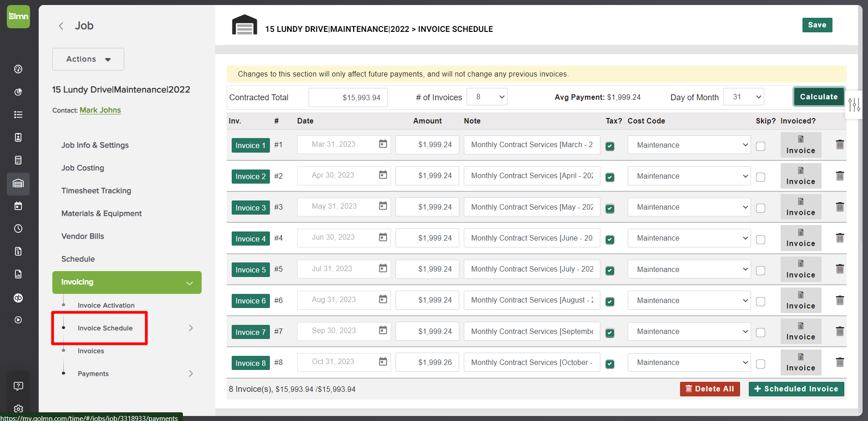The width and height of the screenshot is (868, 421).
Task: Open the calculator icon in left sidebar
Action: click(x=18, y=160)
